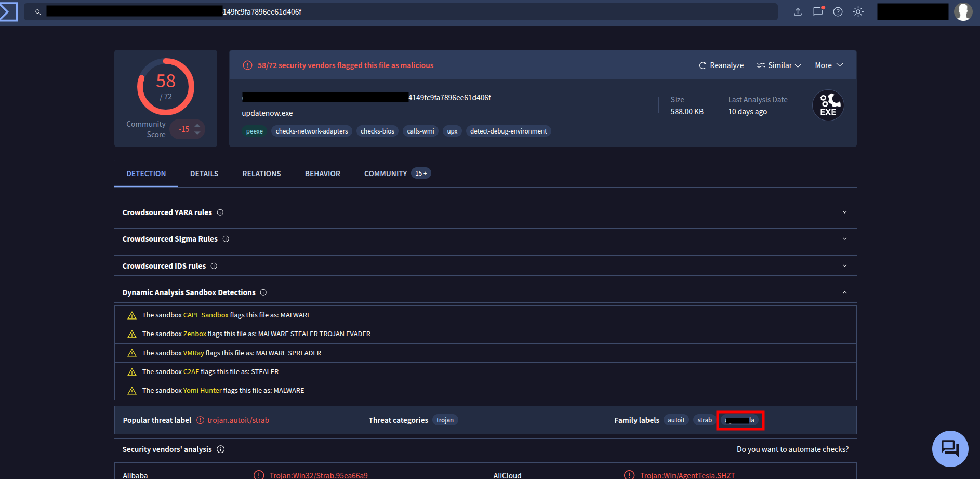Viewport: 980px width, 479px height.
Task: Click the Reanalyze button
Action: 721,65
